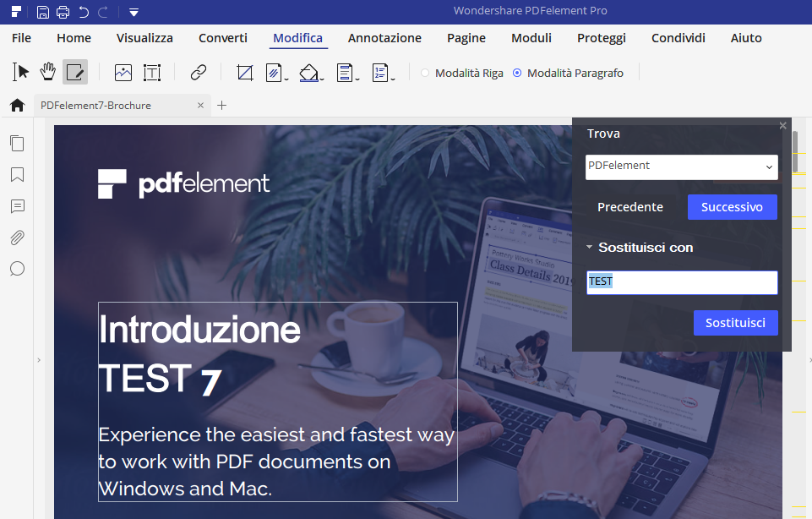Open the Trova search history dropdown
The height and width of the screenshot is (519, 812).
point(769,167)
